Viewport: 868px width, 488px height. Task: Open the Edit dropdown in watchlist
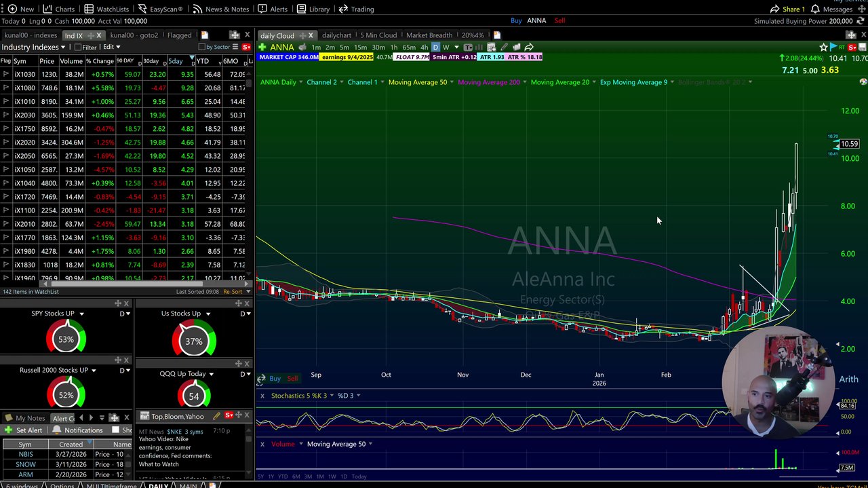(111, 47)
